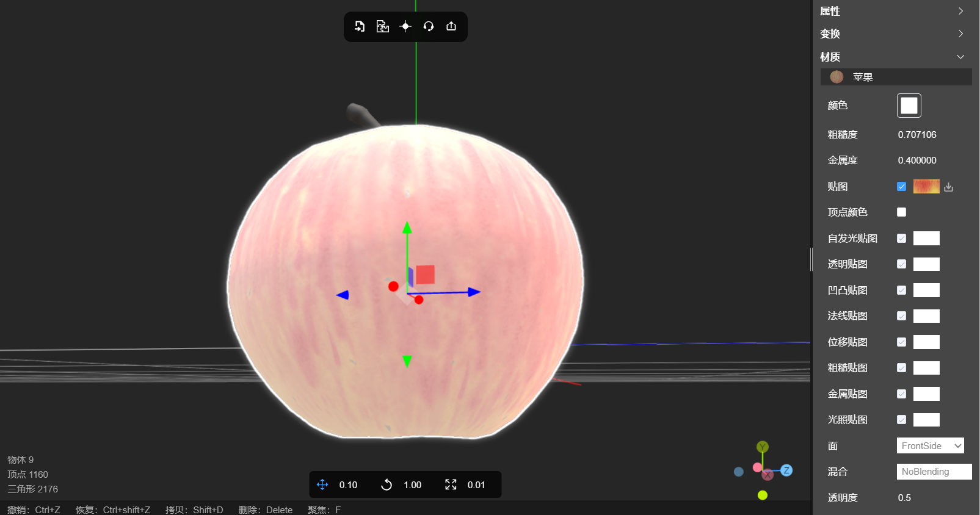Toggle the 粗糙贴图 checkbox
The image size is (980, 515).
[x=901, y=368]
